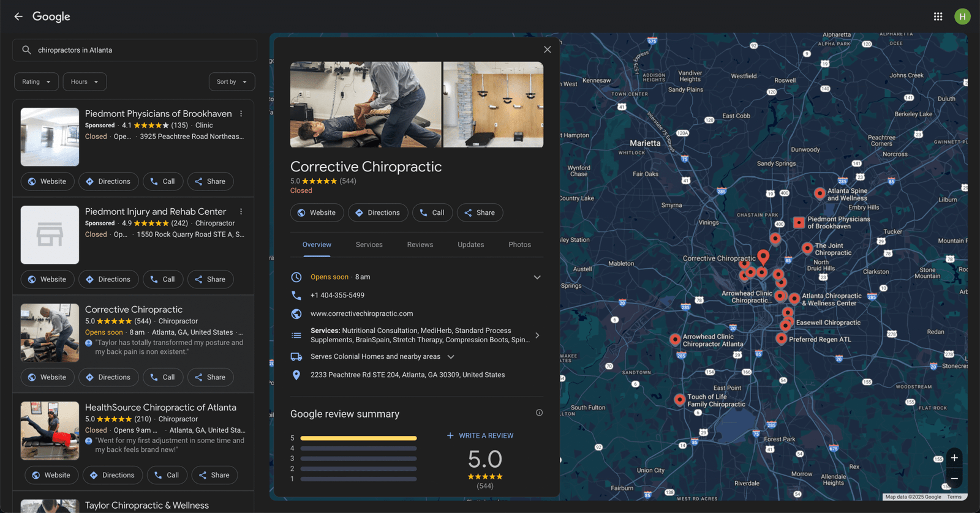Click the Corrective Chiropractic map pin
The height and width of the screenshot is (513, 980).
[763, 256]
